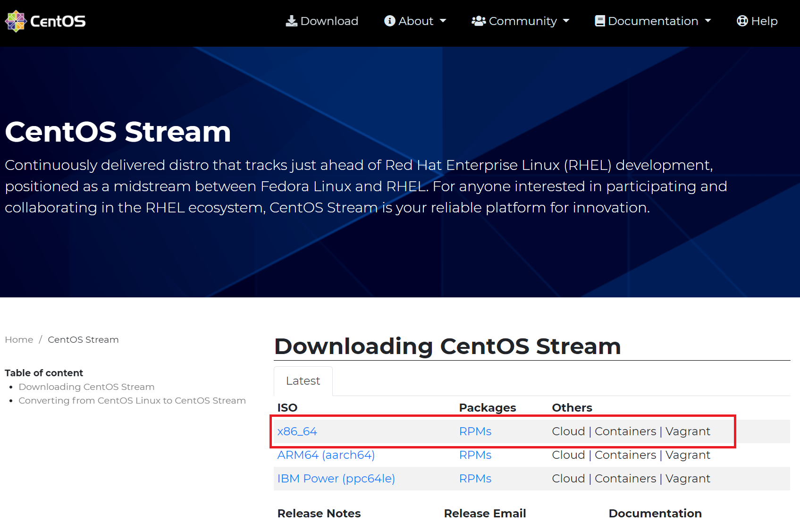Click the Release Notes heading
800x532 pixels.
[x=319, y=514]
